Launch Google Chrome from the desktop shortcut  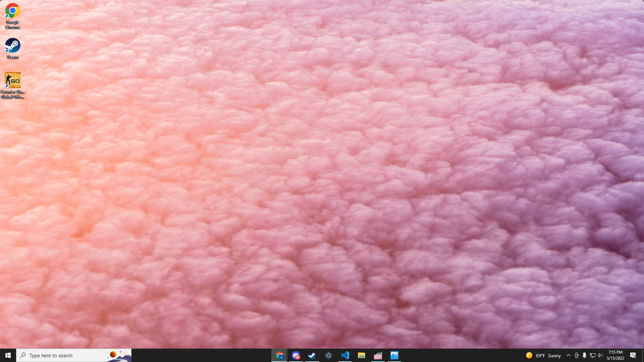tap(12, 11)
